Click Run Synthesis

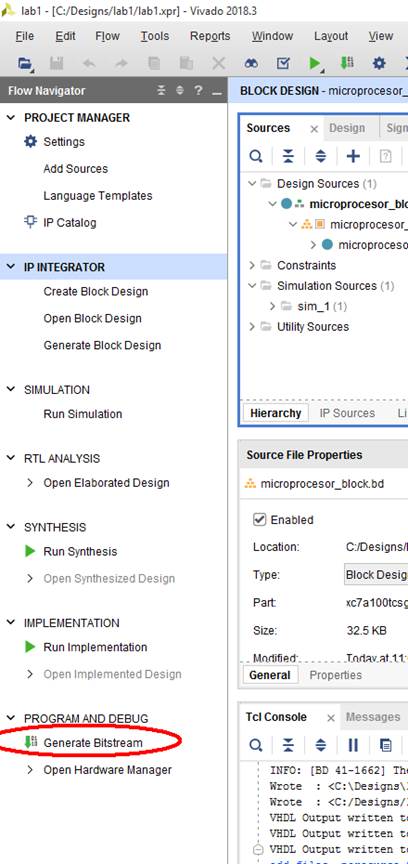[x=80, y=552]
